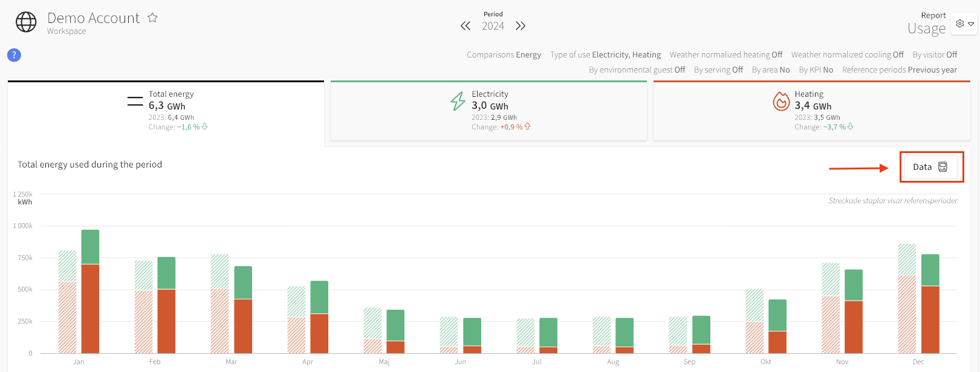Open the blue help question mark
The height and width of the screenshot is (372, 980).
click(x=14, y=55)
